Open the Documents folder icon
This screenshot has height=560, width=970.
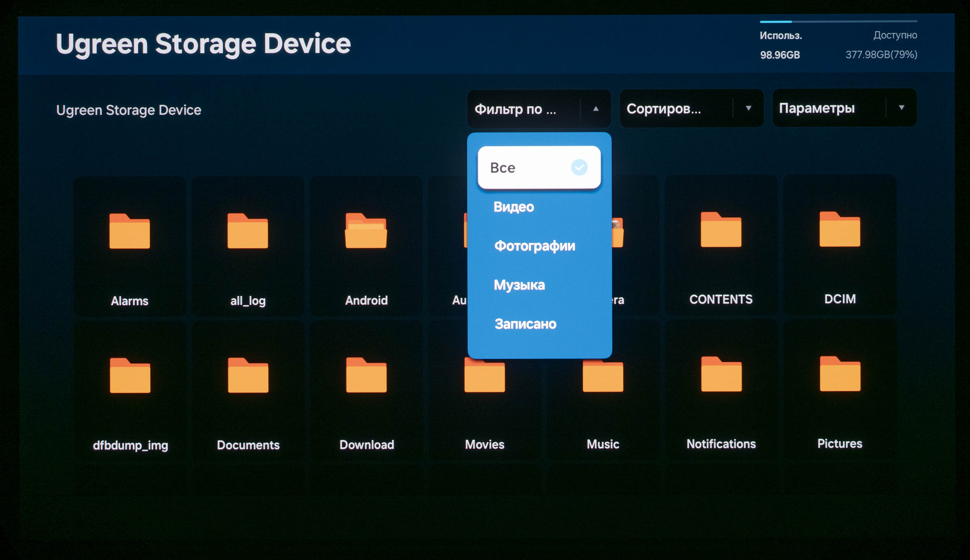point(248,375)
